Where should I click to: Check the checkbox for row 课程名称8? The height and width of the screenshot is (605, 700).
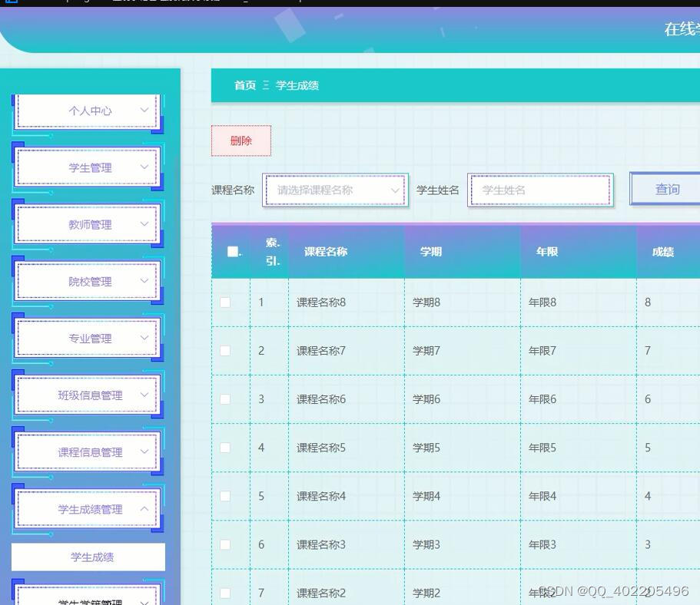tap(225, 302)
